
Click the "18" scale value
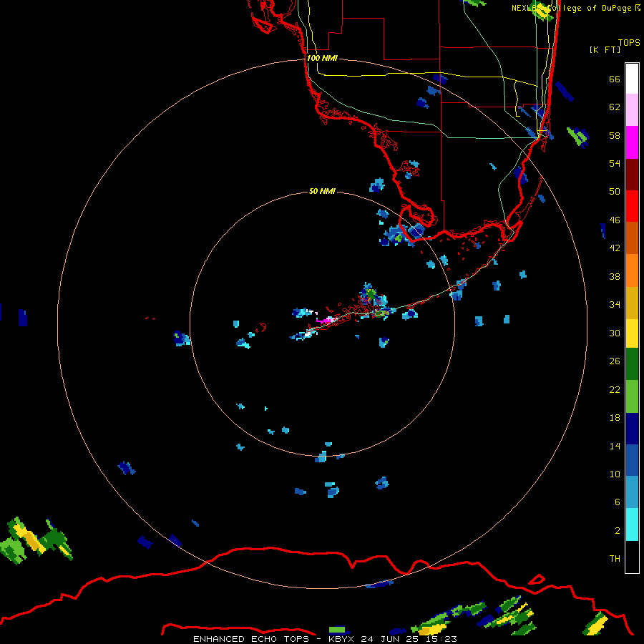click(615, 417)
